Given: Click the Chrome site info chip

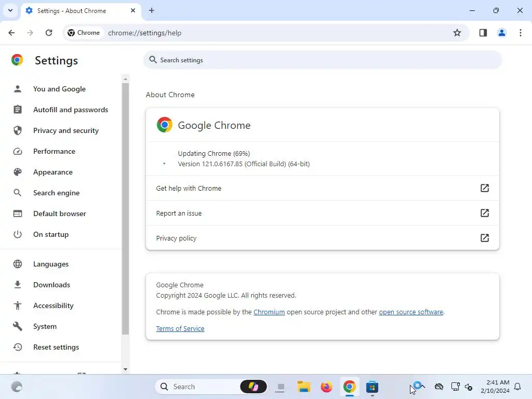Looking at the screenshot, I should [x=84, y=33].
